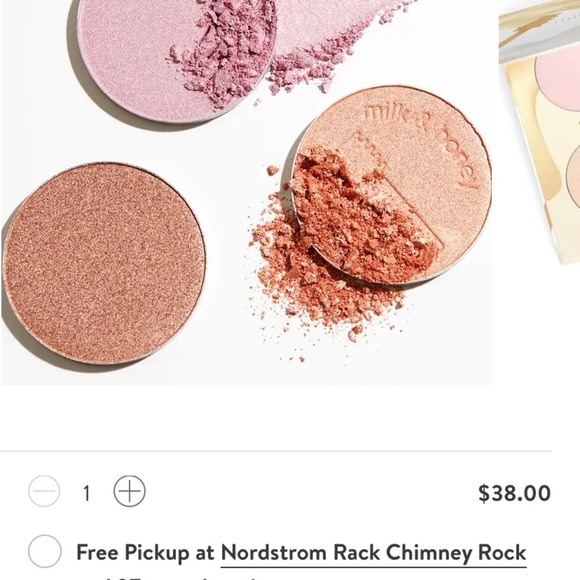Click the minus icon to decrease quantity

pos(44,491)
